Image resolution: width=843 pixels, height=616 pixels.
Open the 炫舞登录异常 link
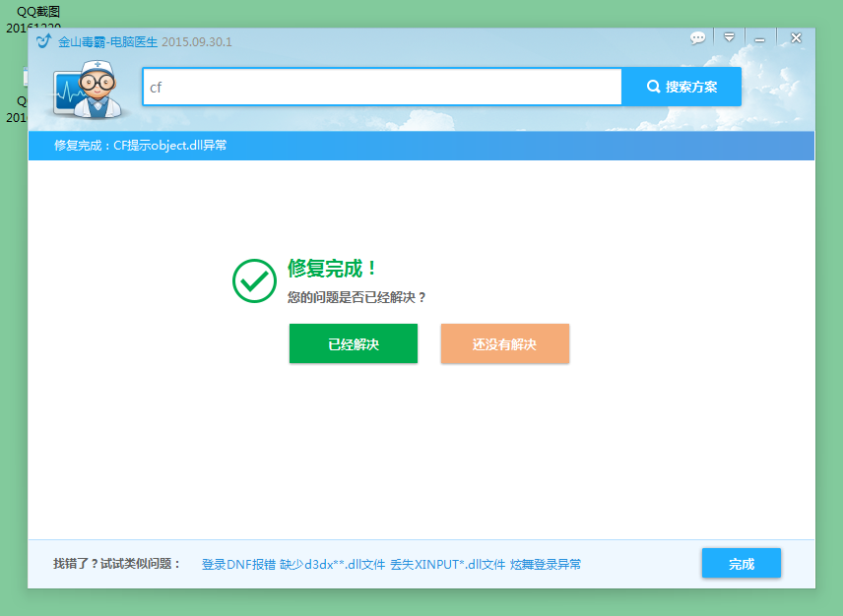click(546, 565)
